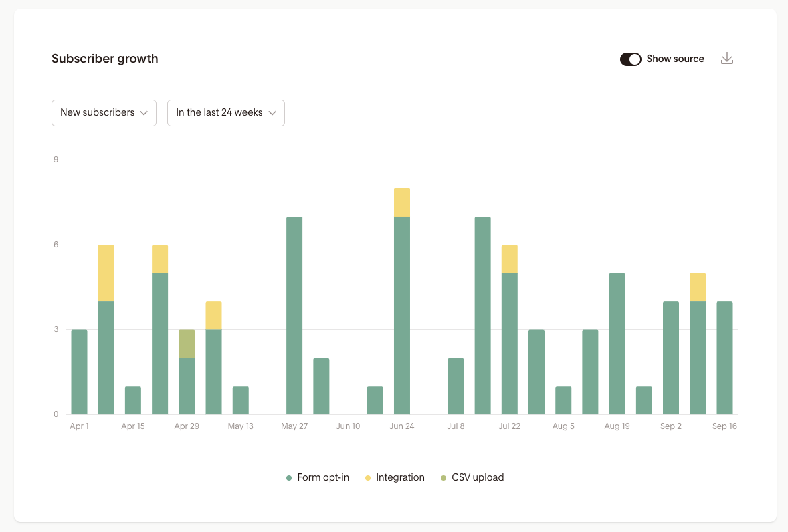The height and width of the screenshot is (532, 788).
Task: Click the download export icon
Action: (x=727, y=59)
